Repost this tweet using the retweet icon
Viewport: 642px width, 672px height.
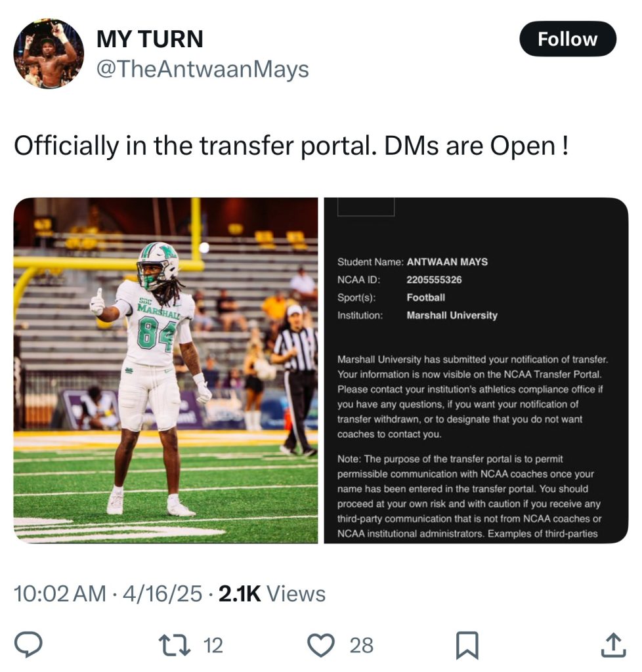[175, 645]
